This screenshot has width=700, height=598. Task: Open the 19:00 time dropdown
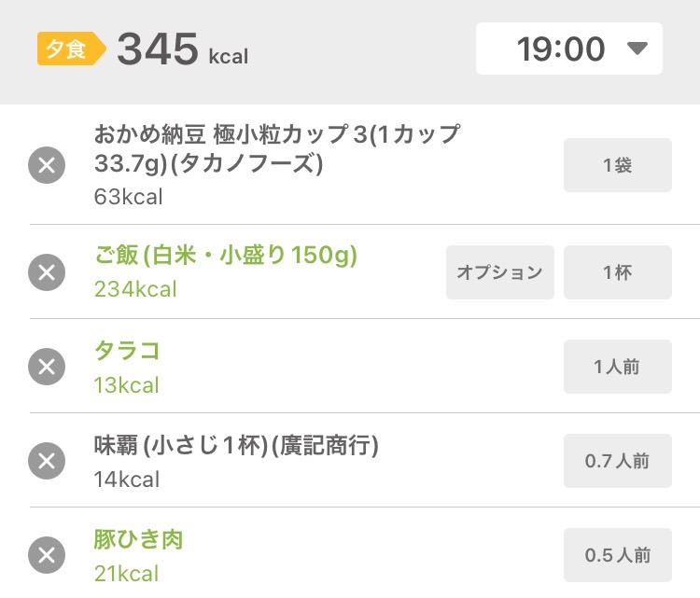point(568,49)
